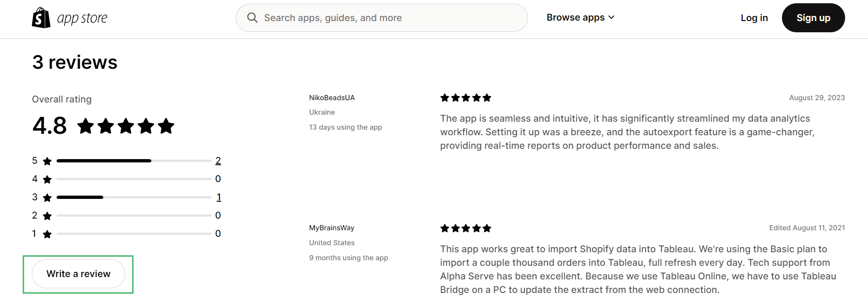Click the star icon in the 1-star row
868x307 pixels.
(x=47, y=234)
